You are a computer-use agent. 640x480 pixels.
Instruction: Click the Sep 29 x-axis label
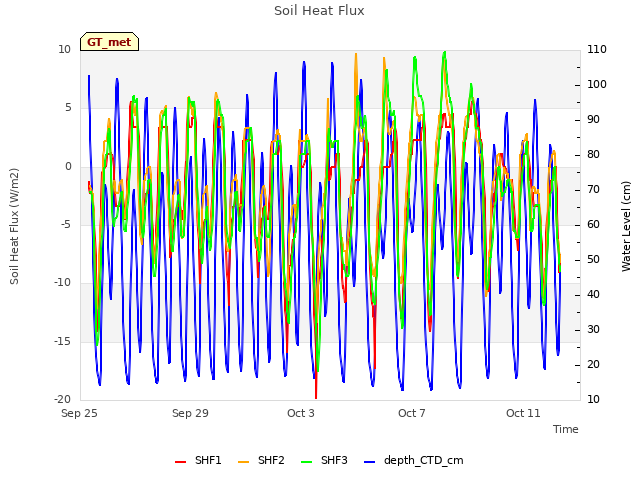click(x=190, y=413)
